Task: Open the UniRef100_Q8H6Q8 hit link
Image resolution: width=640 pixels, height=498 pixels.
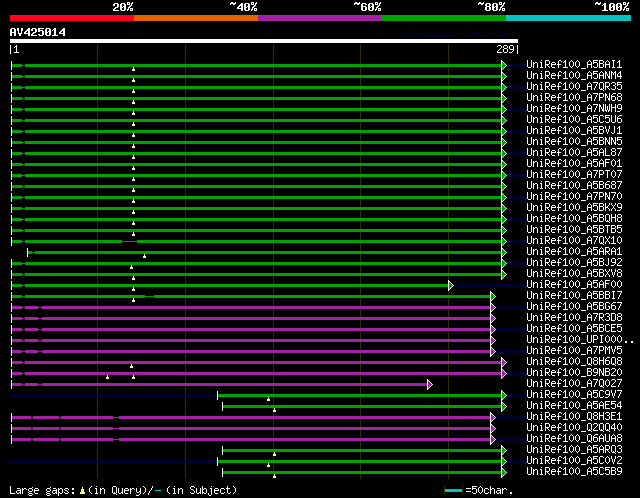Action: pos(574,362)
